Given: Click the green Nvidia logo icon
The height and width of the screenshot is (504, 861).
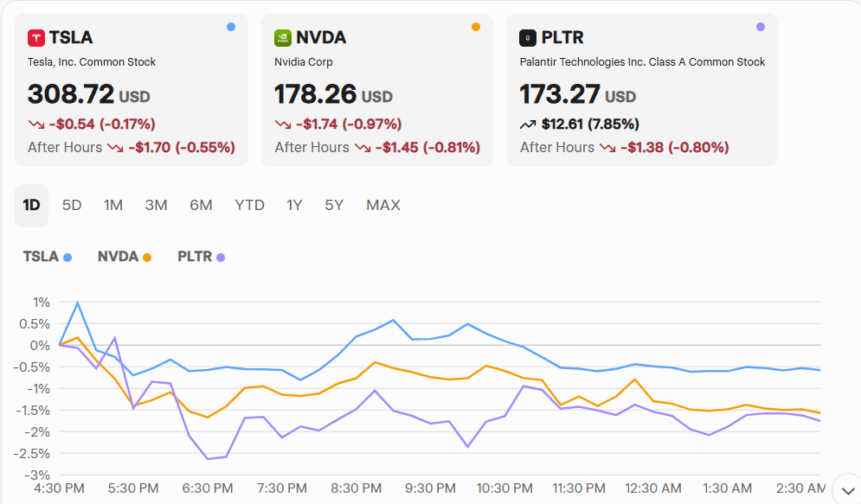Looking at the screenshot, I should [x=282, y=37].
